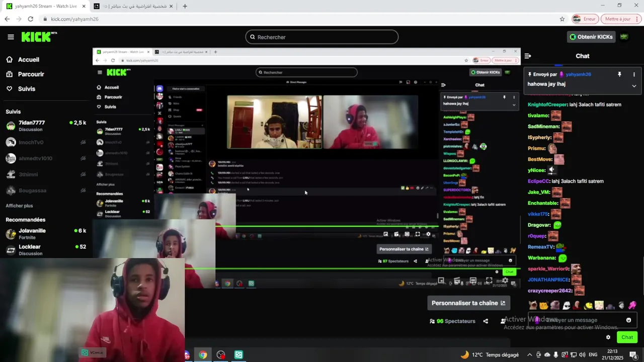Open Suivis heart item in the sidebar

point(21,88)
